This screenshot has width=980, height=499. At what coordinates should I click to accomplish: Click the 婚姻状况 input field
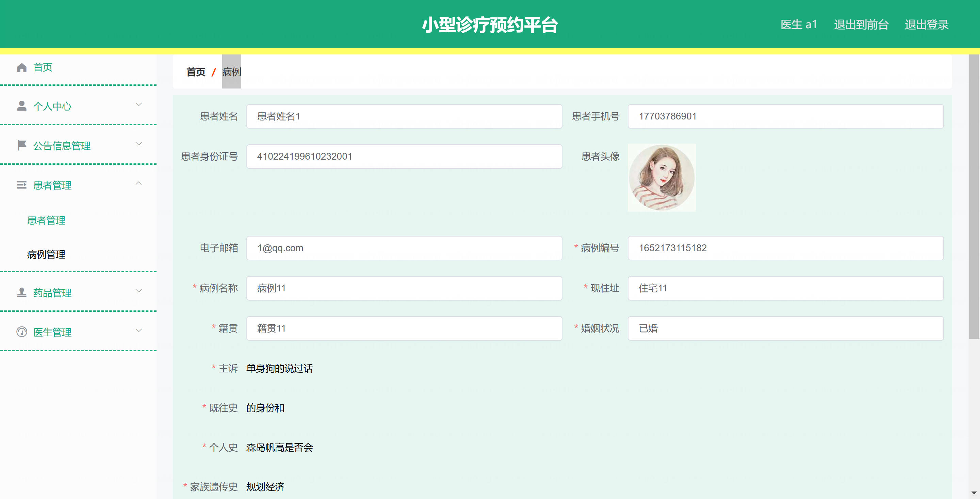coord(786,328)
